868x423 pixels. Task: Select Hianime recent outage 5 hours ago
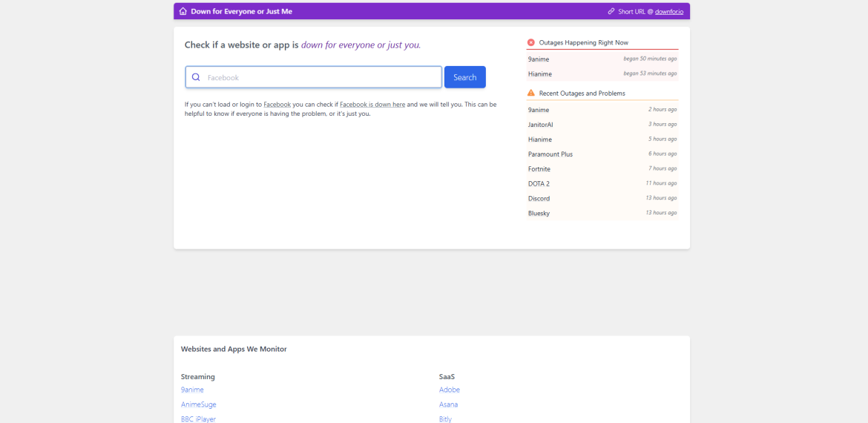point(602,139)
